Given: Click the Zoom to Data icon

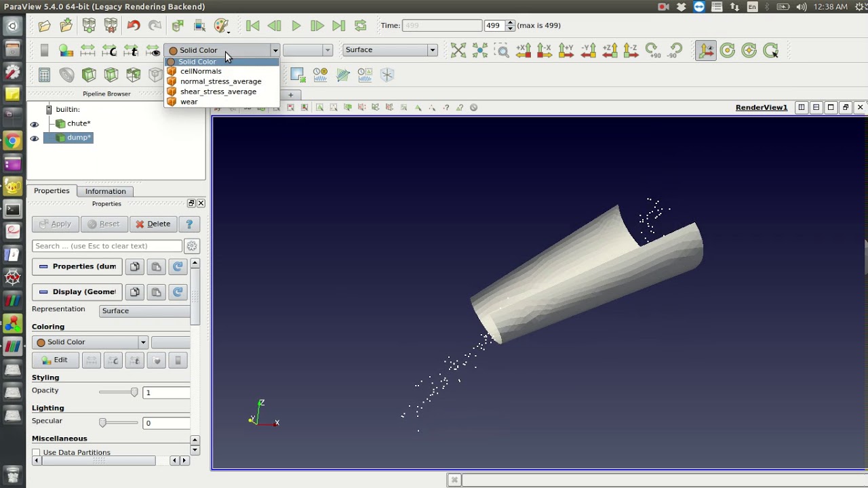Looking at the screenshot, I should click(x=480, y=50).
